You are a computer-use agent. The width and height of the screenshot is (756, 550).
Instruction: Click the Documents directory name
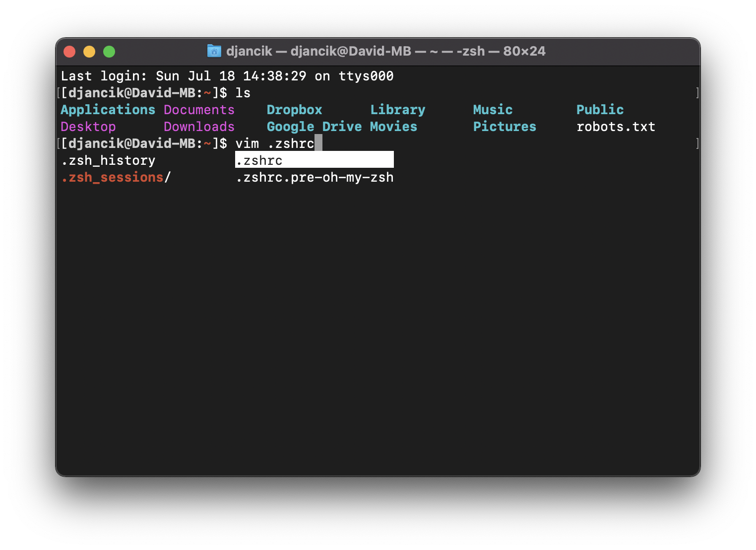199,110
